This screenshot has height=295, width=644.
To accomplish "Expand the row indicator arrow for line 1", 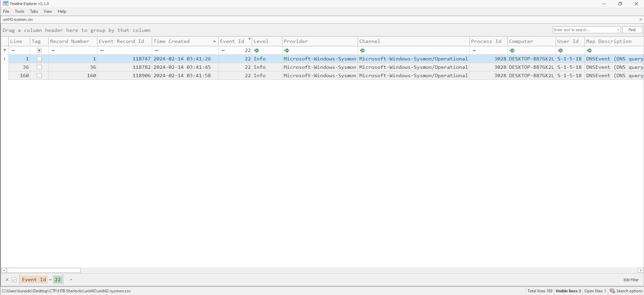I will 4,59.
